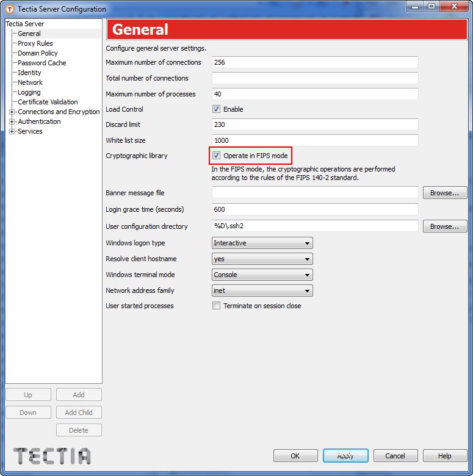
Task: Click the Total number of connections field
Action: (x=315, y=78)
